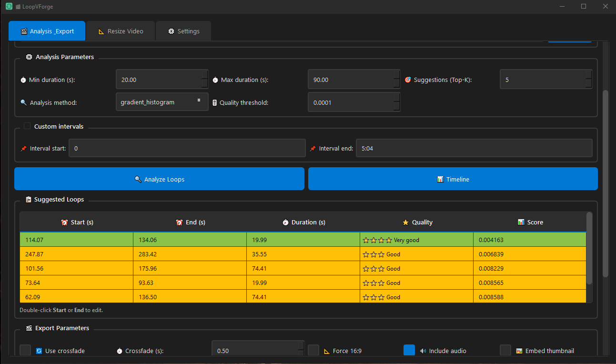Viewport: 616px width, 364px height.
Task: Click the alarm clock icon in Start column header
Action: coord(64,222)
